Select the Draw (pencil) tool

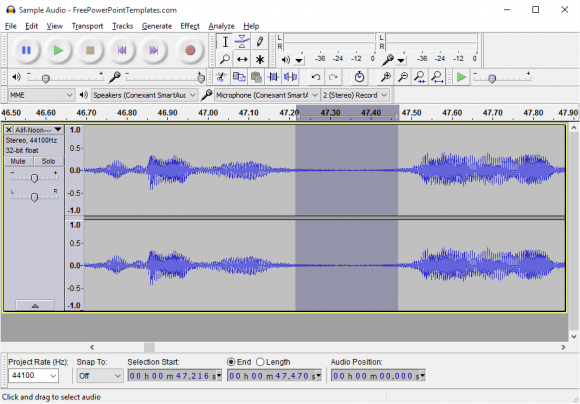tap(259, 42)
